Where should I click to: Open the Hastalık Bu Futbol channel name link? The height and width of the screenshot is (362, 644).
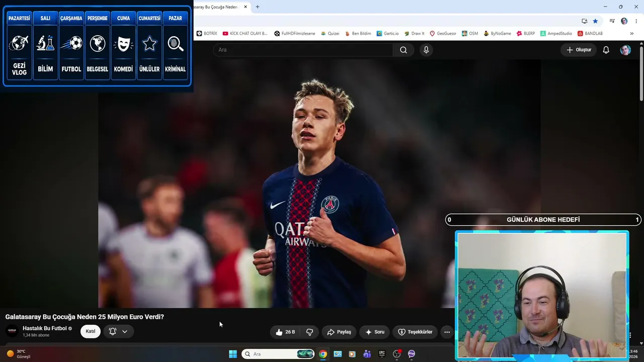(45, 328)
